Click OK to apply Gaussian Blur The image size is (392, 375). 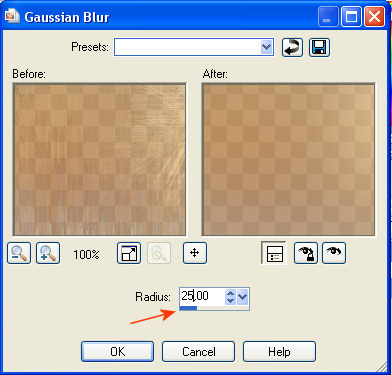point(117,351)
